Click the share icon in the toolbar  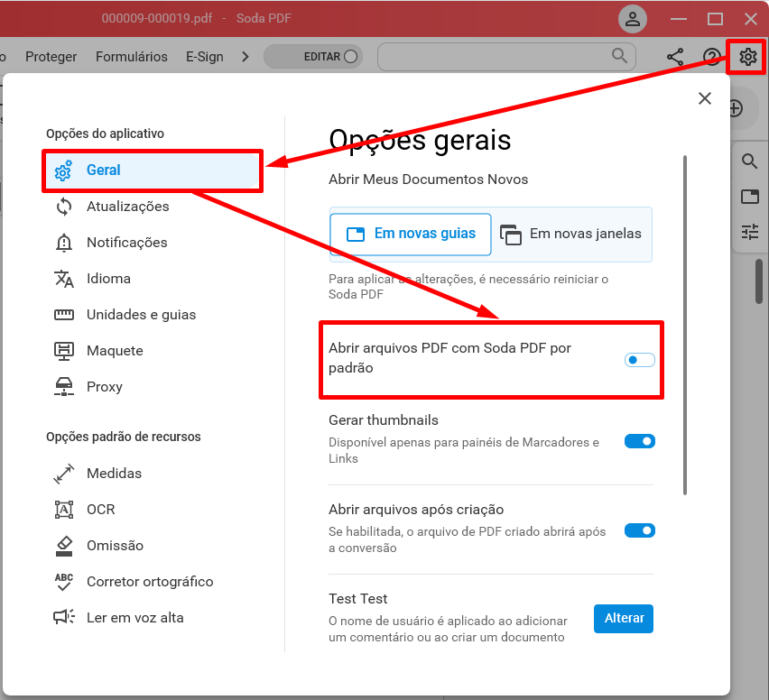pyautogui.click(x=675, y=57)
